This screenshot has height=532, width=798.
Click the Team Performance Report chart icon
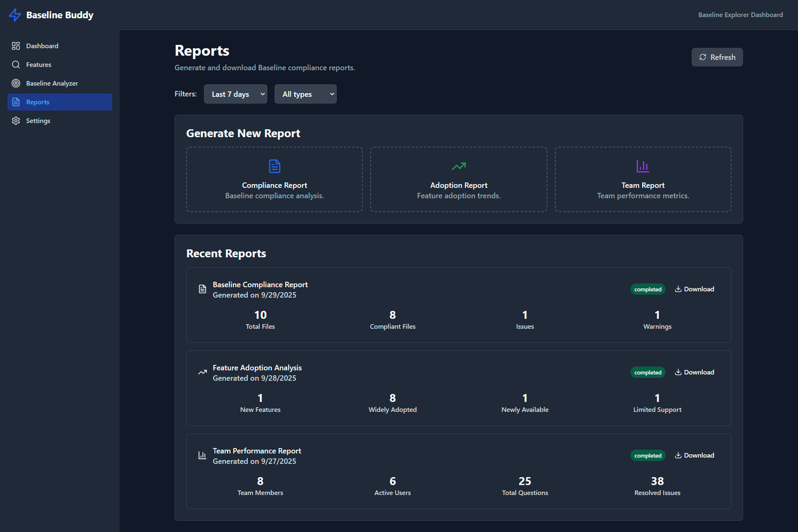(202, 455)
